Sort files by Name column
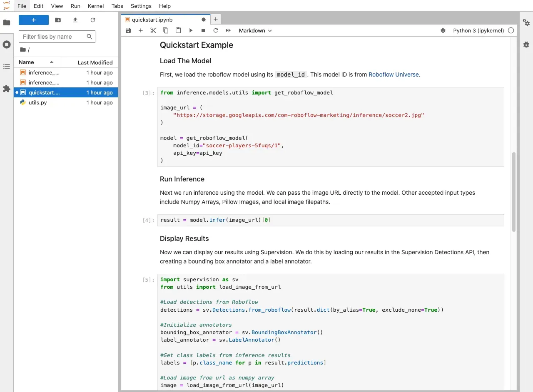This screenshot has width=533, height=392. 27,62
